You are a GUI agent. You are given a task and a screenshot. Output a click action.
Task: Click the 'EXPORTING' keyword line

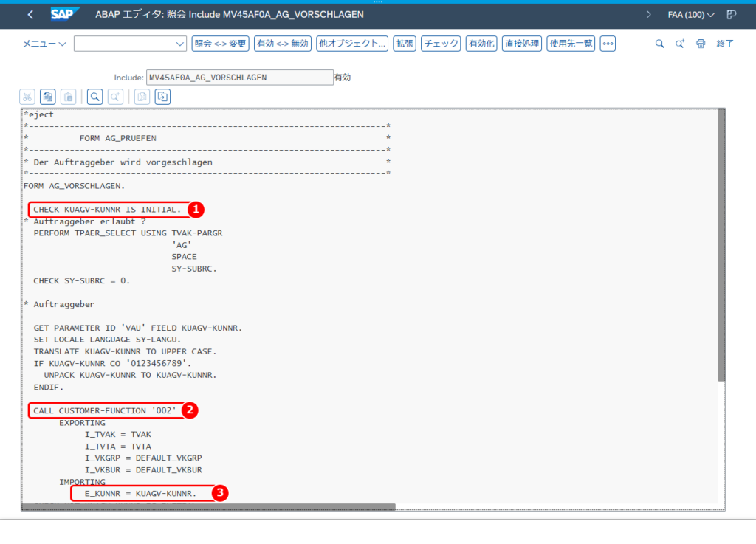click(82, 423)
